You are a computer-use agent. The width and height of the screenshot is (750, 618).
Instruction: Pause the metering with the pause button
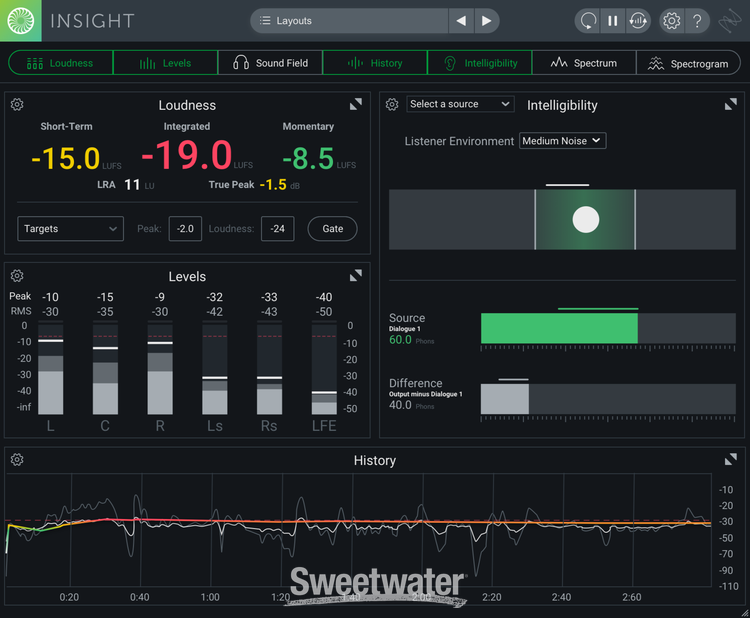[x=613, y=21]
